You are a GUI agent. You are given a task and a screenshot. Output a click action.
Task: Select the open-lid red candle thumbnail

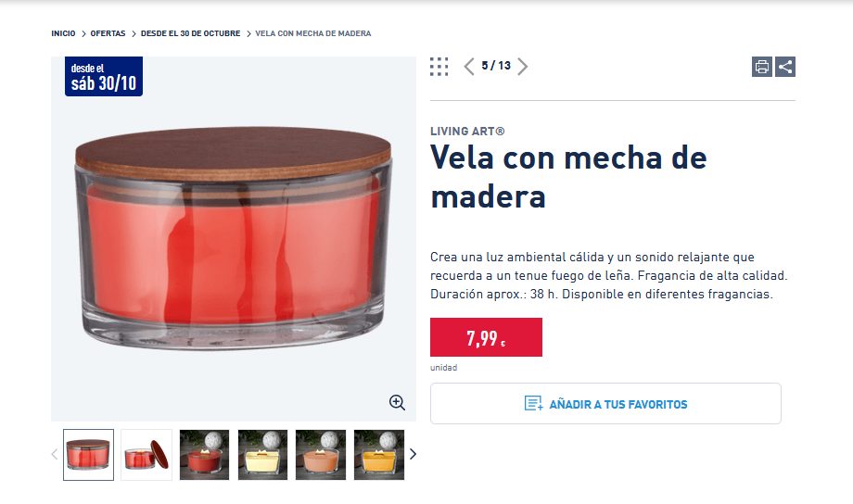coord(146,455)
